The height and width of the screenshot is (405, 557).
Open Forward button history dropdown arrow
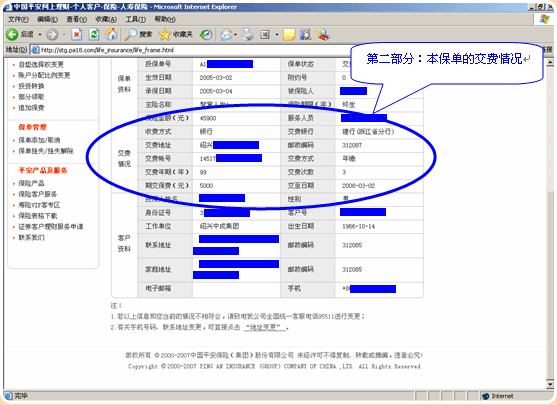coord(64,35)
